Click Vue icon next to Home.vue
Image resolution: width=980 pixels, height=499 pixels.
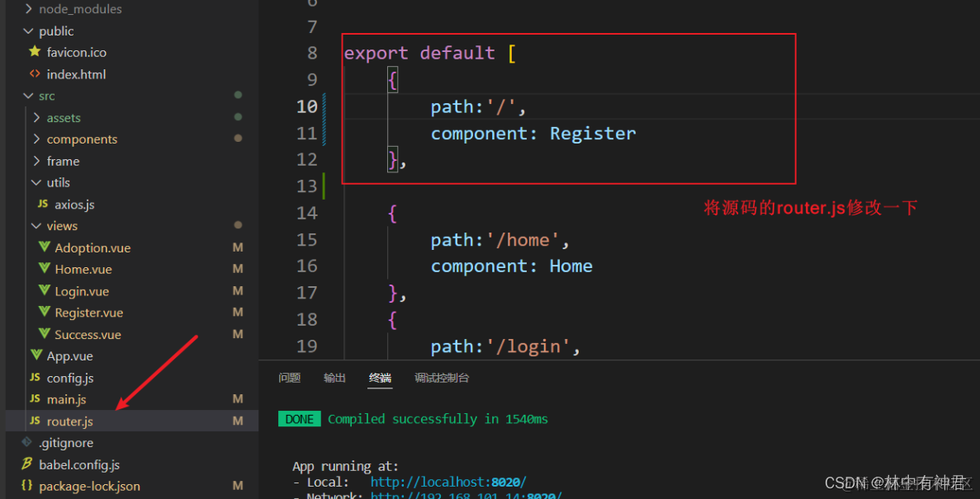coord(44,269)
